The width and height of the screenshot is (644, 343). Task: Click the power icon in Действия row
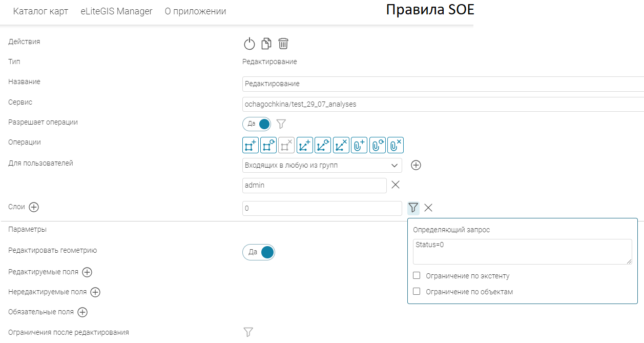249,44
